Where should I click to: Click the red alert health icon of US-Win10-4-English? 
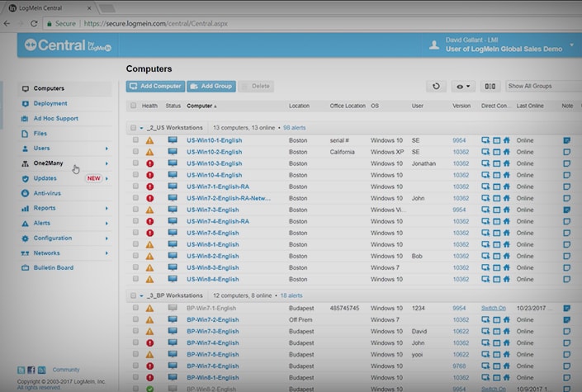149,175
